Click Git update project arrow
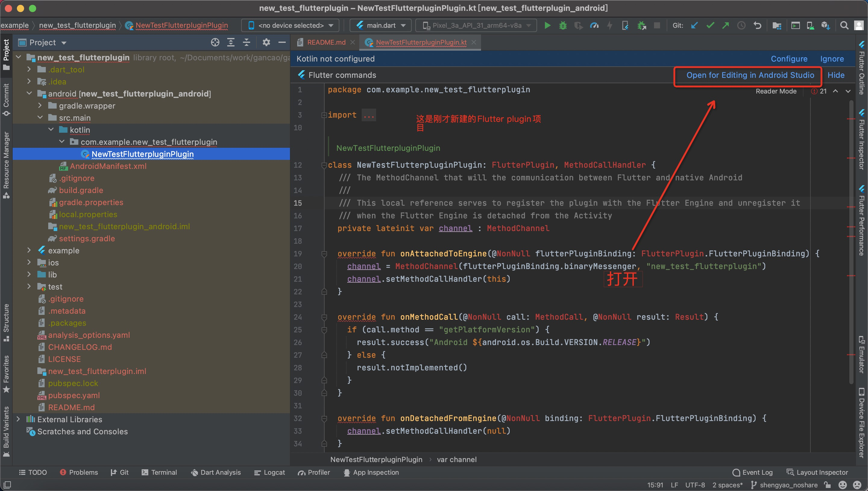Viewport: 868px width, 491px height. 694,26
